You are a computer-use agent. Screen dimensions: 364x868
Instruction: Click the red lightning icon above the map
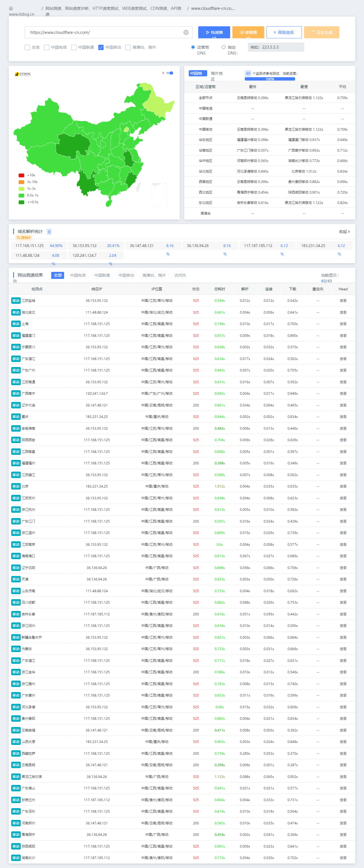(163, 73)
